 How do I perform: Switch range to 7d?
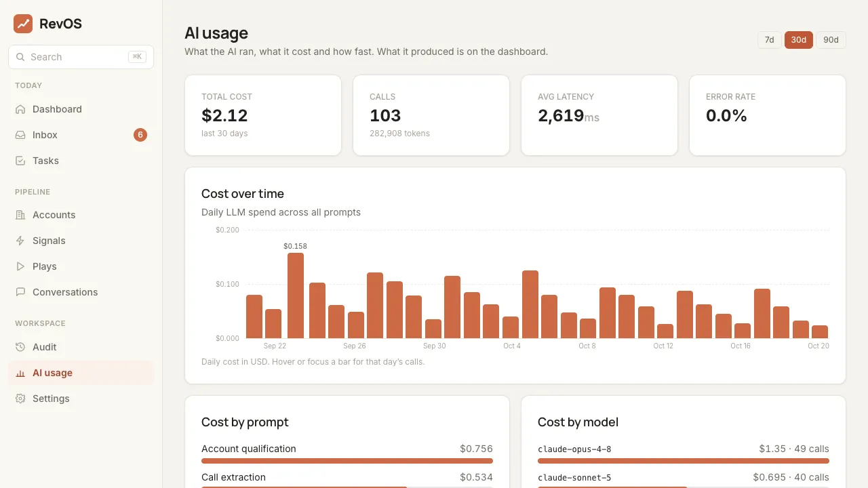coord(770,40)
